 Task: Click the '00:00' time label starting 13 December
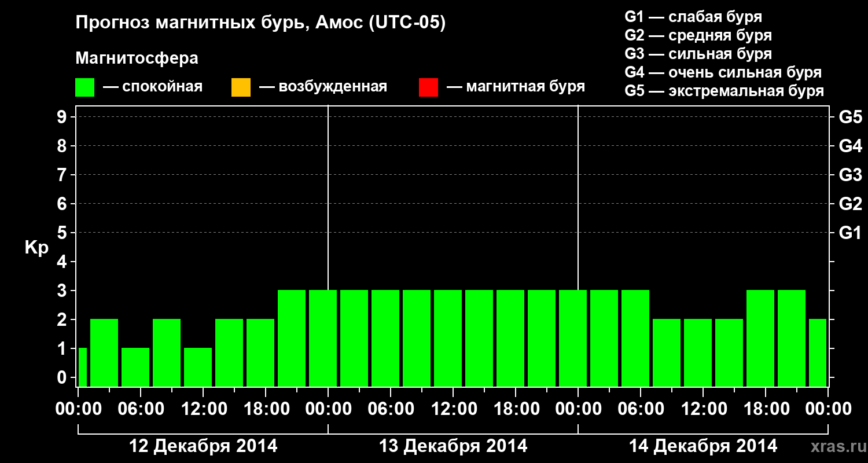(328, 409)
